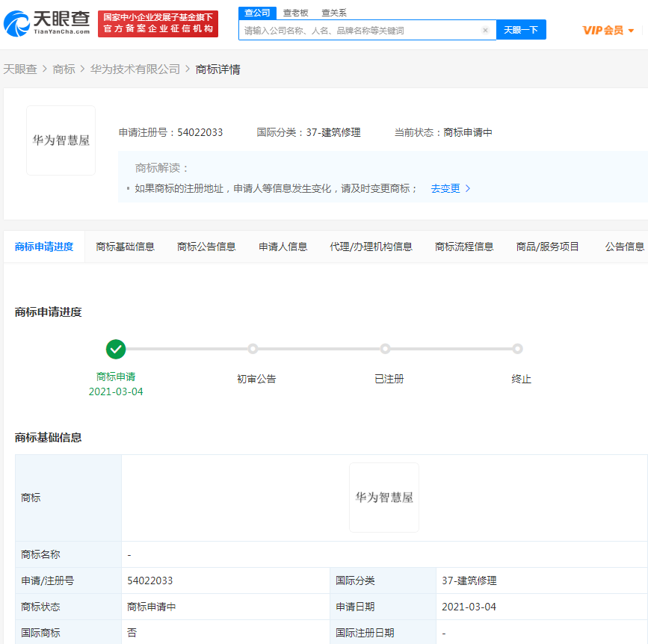Click the 终止 progress circle
Image resolution: width=648 pixels, height=644 pixels.
[517, 349]
